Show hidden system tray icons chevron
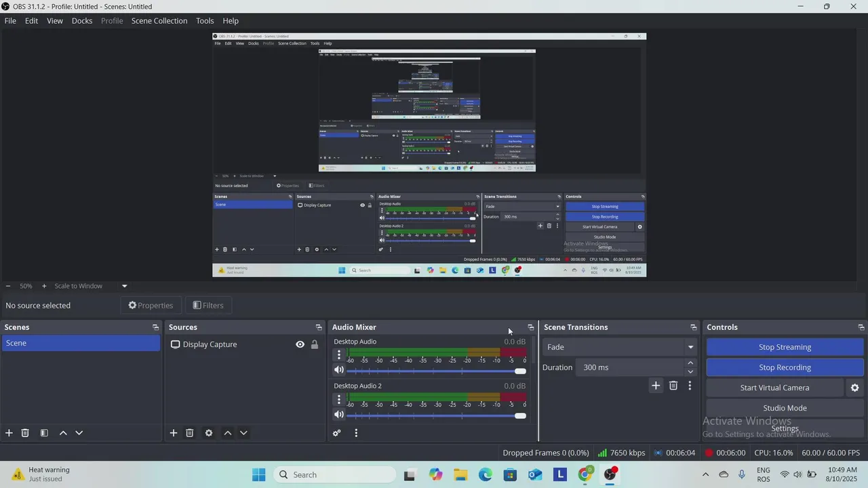Screen dimensions: 868x488 tap(705, 475)
